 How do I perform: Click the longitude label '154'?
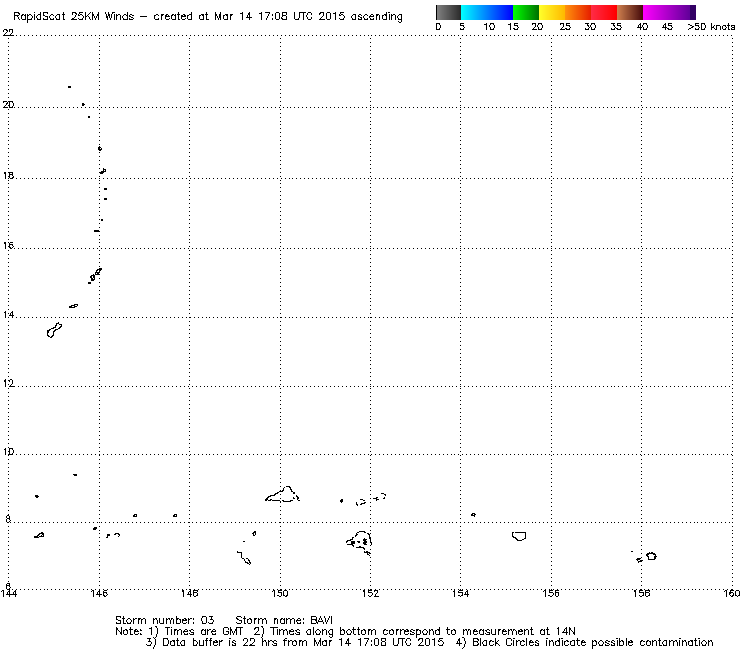[460, 593]
